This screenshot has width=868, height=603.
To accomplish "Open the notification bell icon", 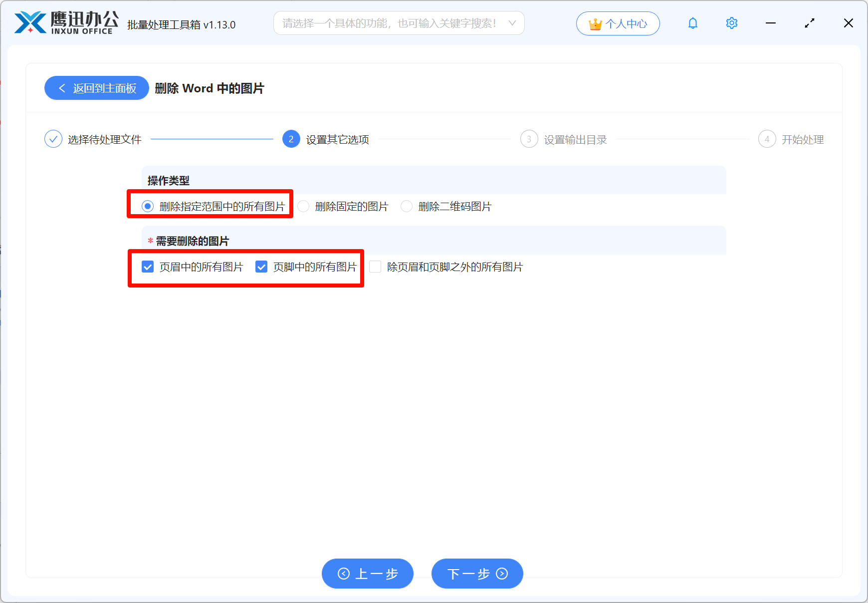I will [x=692, y=23].
